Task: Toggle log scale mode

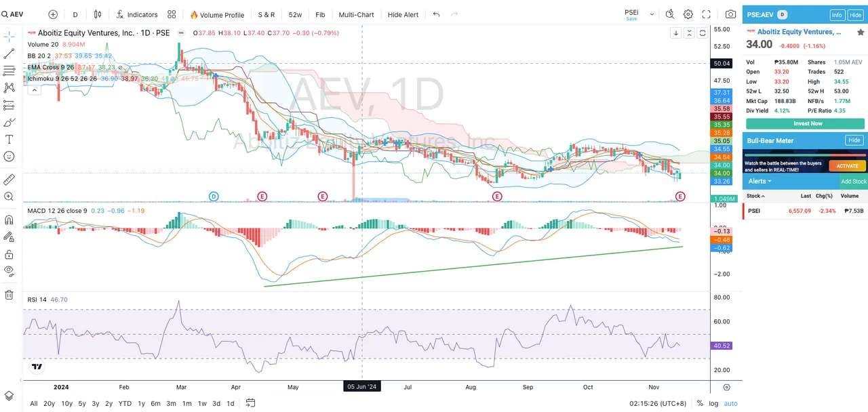Action: coord(714,403)
